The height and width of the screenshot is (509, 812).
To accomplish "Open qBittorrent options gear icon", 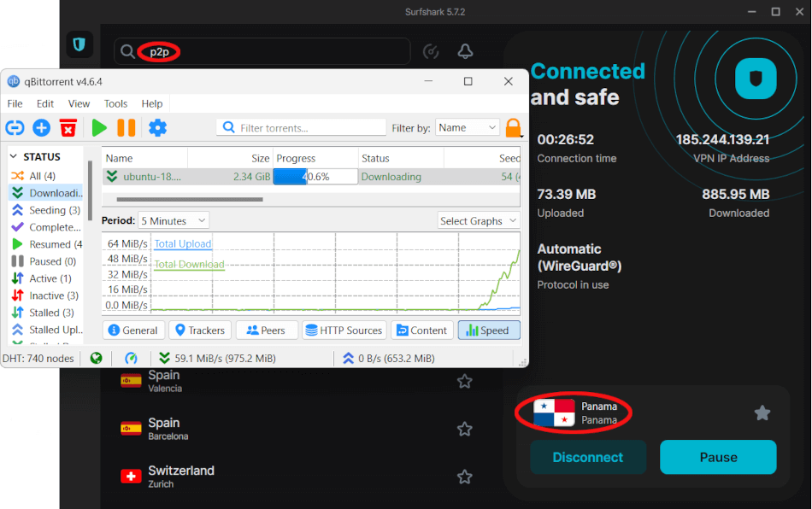I will coord(157,127).
